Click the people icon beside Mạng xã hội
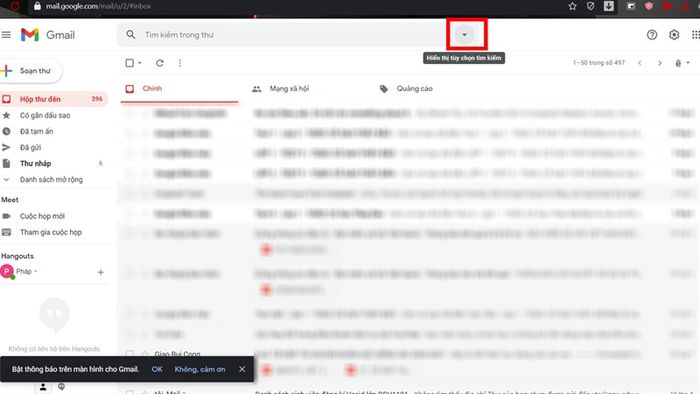 click(x=257, y=89)
